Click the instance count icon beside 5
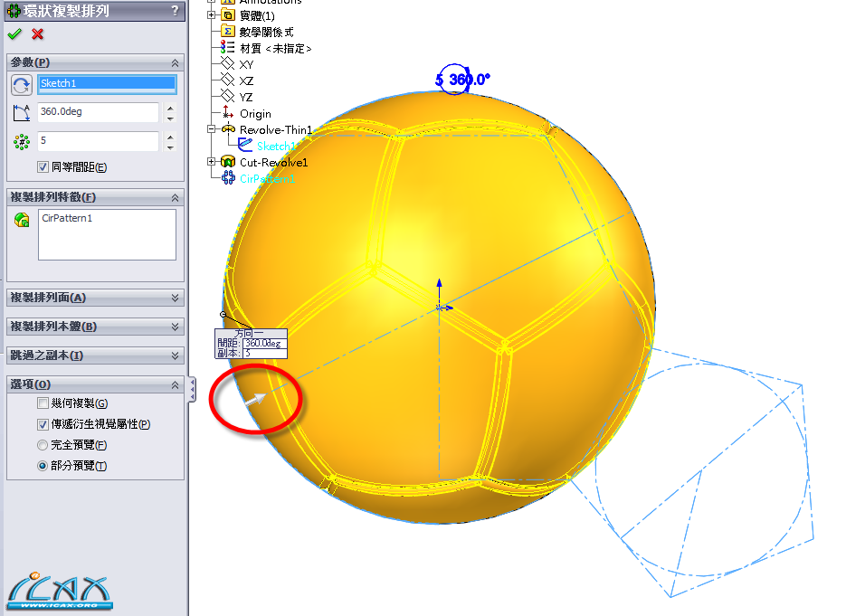 [x=22, y=142]
